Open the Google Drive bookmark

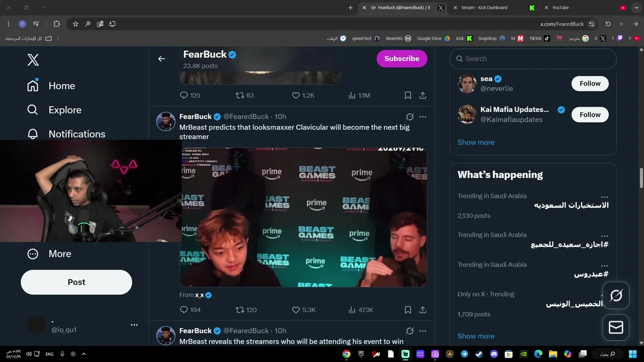coord(433,38)
